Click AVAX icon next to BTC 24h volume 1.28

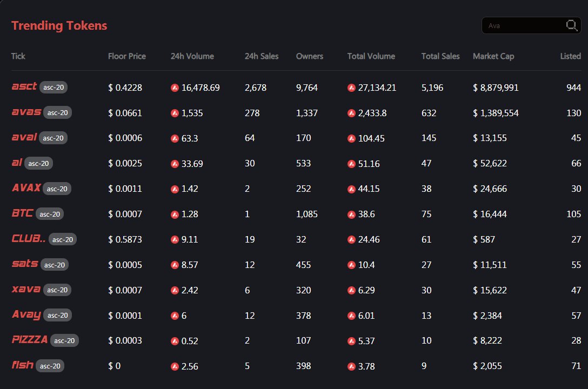pos(175,214)
